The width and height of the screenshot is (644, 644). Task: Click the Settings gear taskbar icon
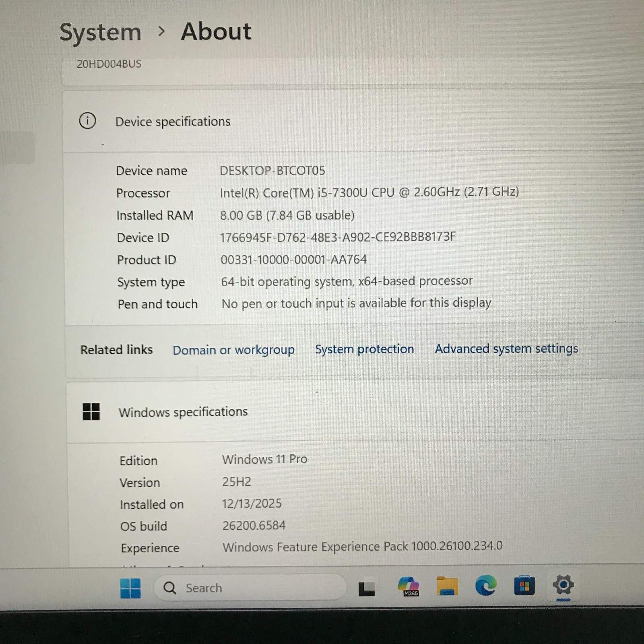[563, 585]
